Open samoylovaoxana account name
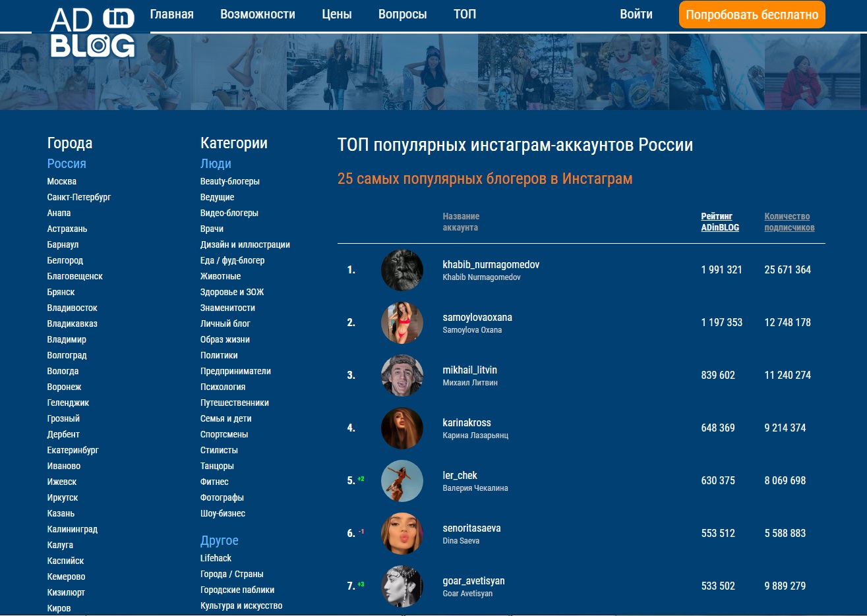The height and width of the screenshot is (616, 867). click(477, 317)
